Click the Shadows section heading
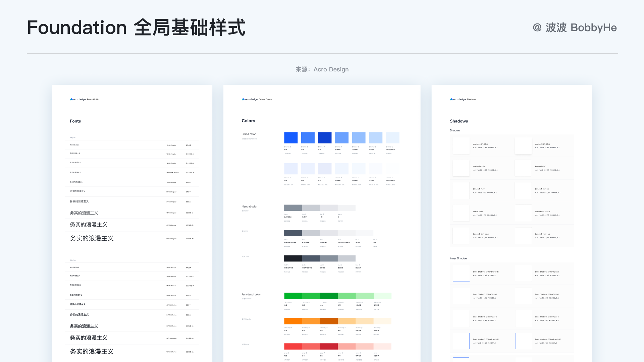644x362 pixels. pos(459,121)
